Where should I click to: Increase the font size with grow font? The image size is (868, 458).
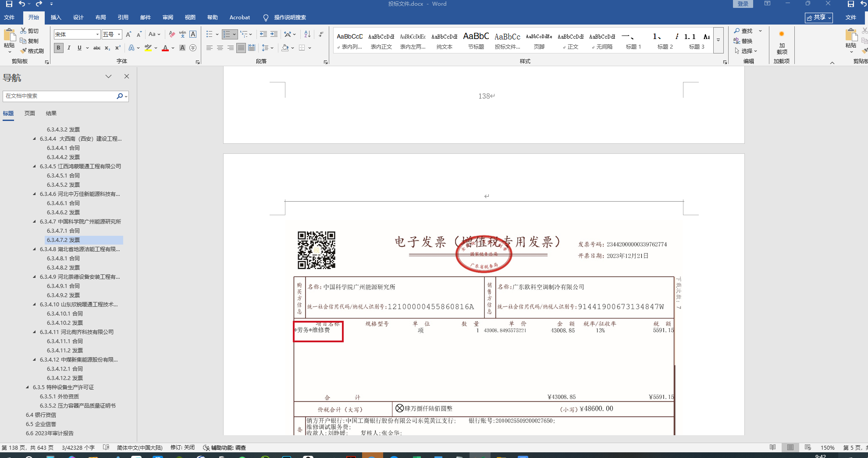tap(128, 34)
